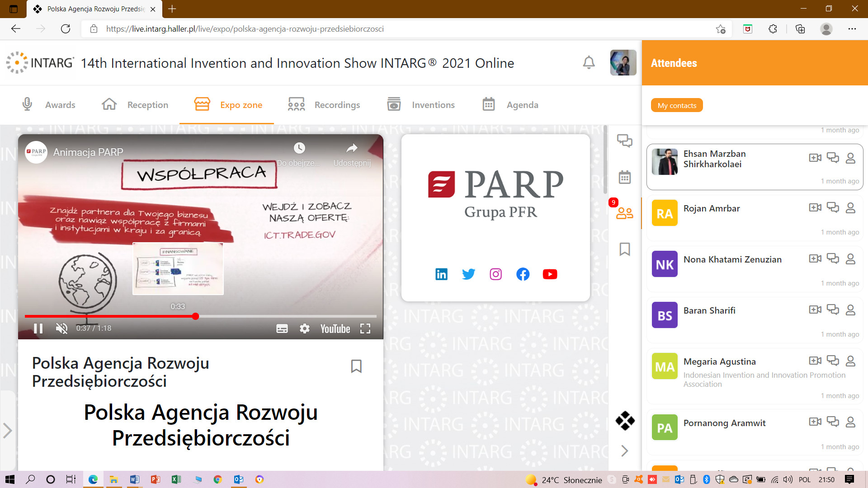Start video call with Nona Khatami Zenuzian
Image resolution: width=868 pixels, height=488 pixels.
[815, 258]
